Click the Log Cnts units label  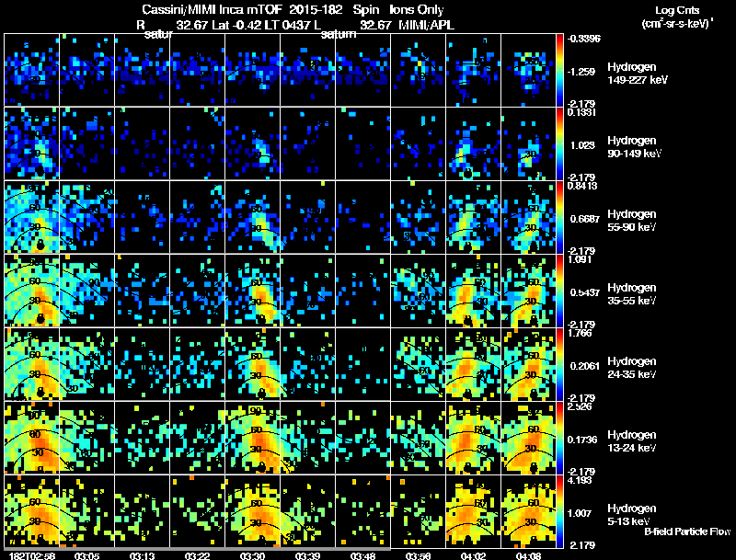click(677, 17)
